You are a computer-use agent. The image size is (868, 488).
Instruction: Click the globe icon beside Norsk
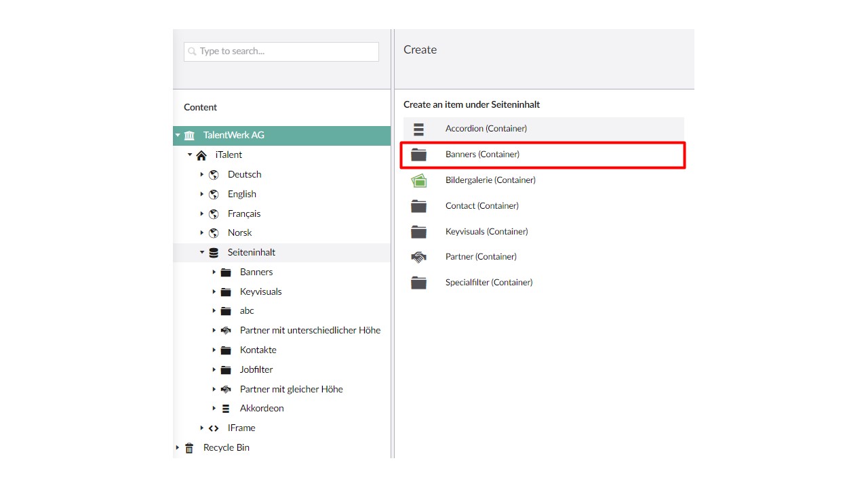tap(214, 233)
